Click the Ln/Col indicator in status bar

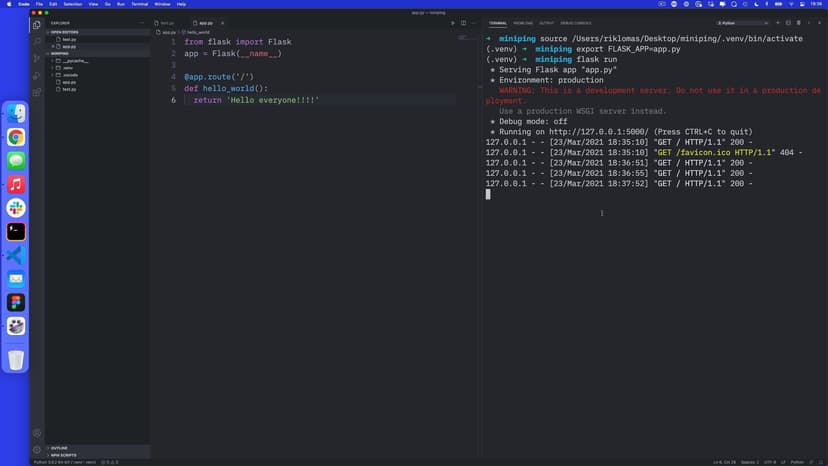point(726,462)
